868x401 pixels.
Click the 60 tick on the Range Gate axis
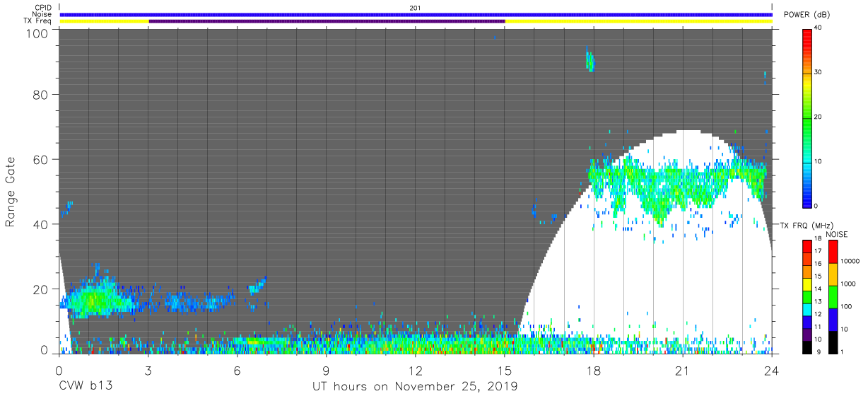coord(42,159)
